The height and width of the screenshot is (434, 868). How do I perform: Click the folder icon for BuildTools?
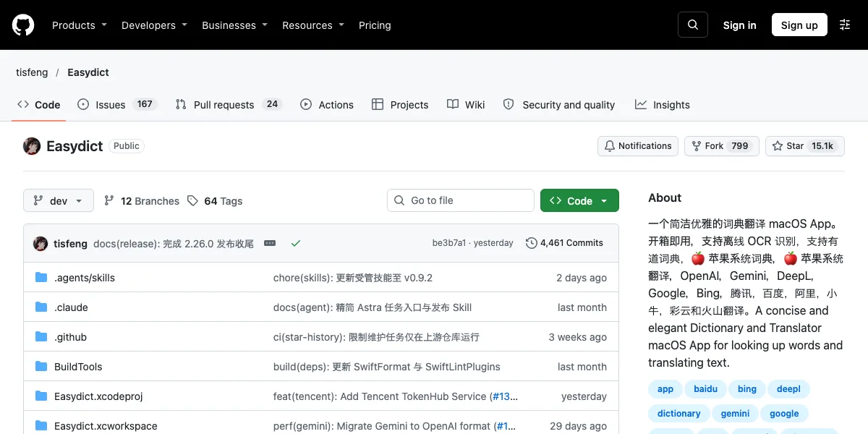[x=41, y=367]
